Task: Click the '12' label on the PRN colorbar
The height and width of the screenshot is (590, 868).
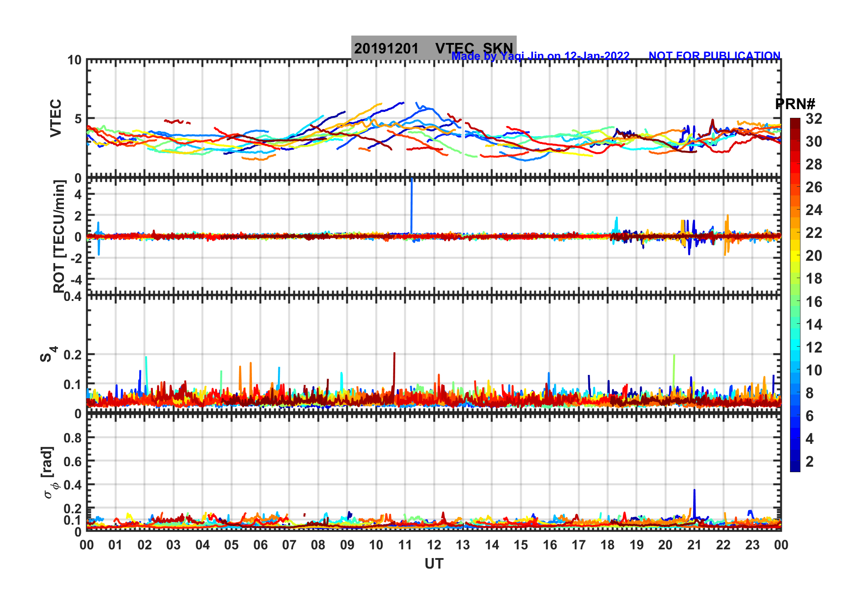Action: (x=814, y=348)
